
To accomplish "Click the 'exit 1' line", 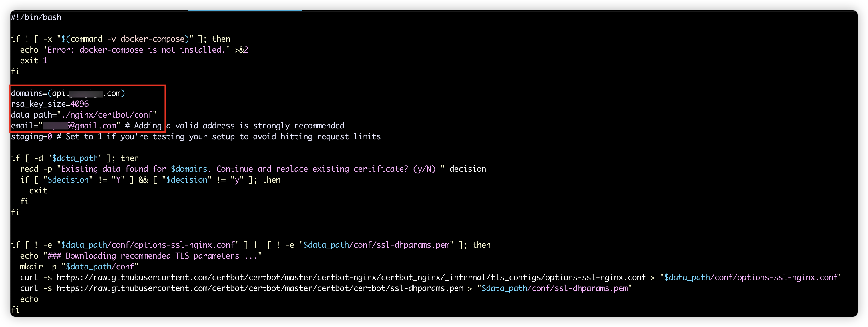I will point(34,60).
